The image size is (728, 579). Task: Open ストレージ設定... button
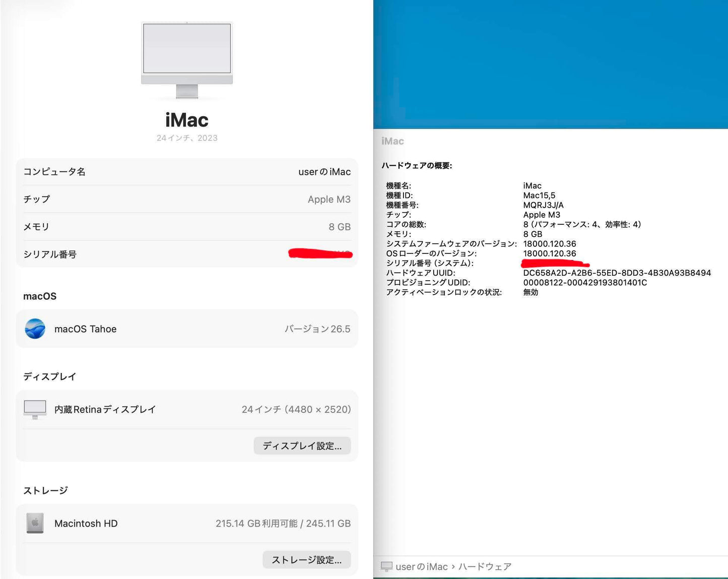tap(307, 559)
